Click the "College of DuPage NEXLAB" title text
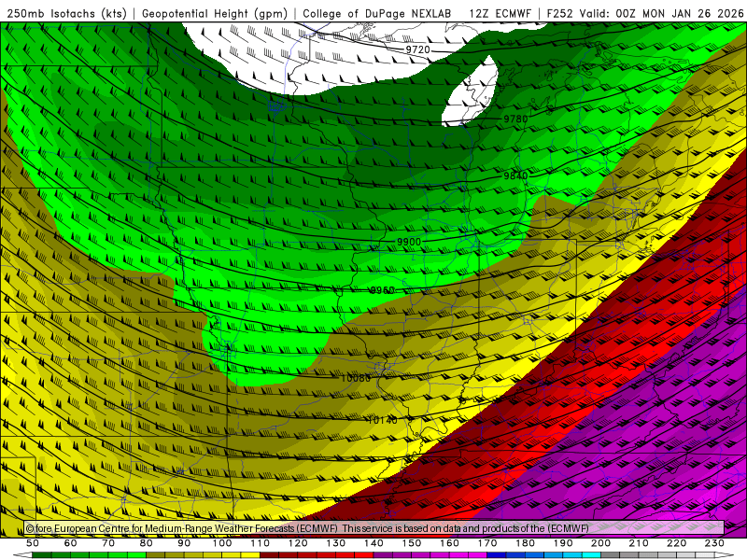747x560 pixels. 377,13
